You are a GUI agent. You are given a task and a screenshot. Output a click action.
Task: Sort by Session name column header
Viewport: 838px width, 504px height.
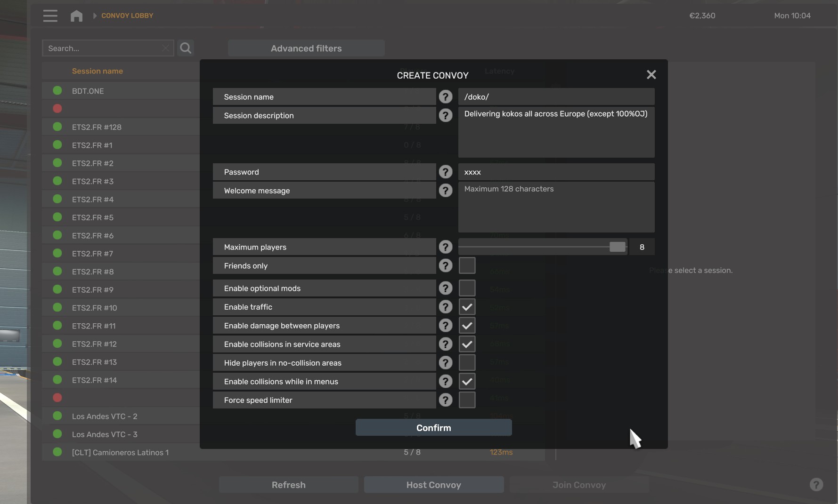98,71
